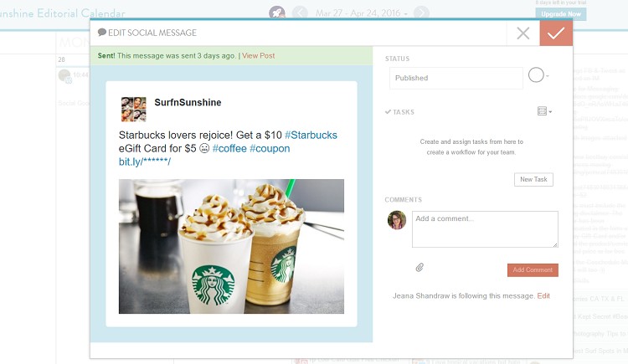Click the #Starbucks hashtag
Image resolution: width=628 pixels, height=364 pixels.
click(x=311, y=136)
